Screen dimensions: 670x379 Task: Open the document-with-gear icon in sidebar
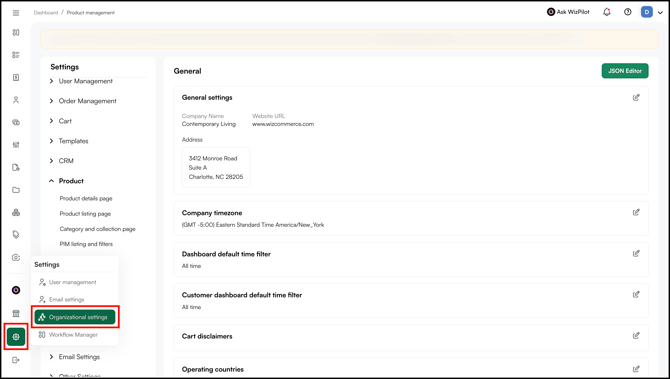tap(16, 167)
